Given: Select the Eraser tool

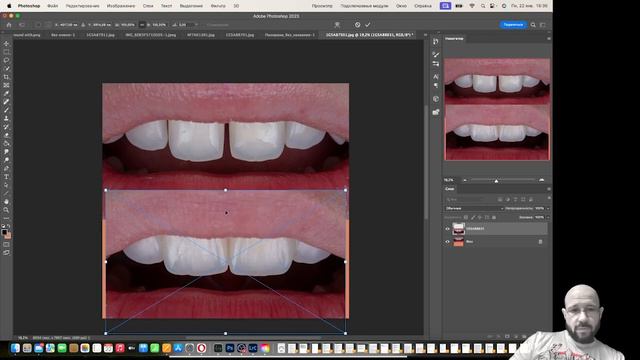Looking at the screenshot, I should point(6,135).
